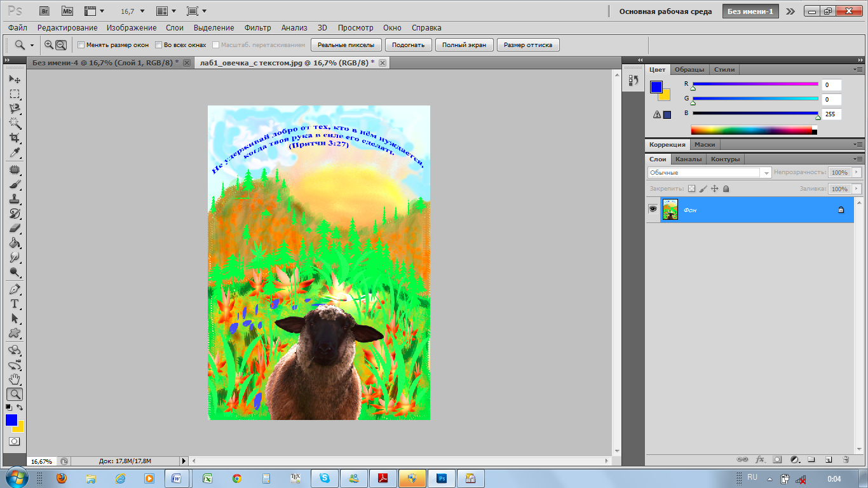Screen dimensions: 868x488
Task: Enable 'Менять размер окон' checkbox
Action: 81,45
